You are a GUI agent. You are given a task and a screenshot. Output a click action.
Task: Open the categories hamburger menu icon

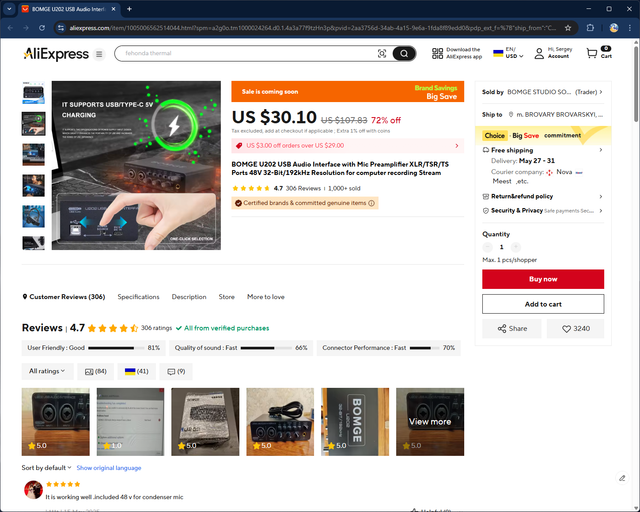(x=99, y=54)
